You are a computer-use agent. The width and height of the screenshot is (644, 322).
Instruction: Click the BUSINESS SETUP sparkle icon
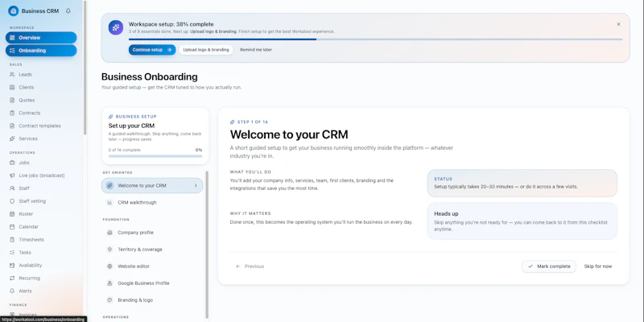(110, 117)
